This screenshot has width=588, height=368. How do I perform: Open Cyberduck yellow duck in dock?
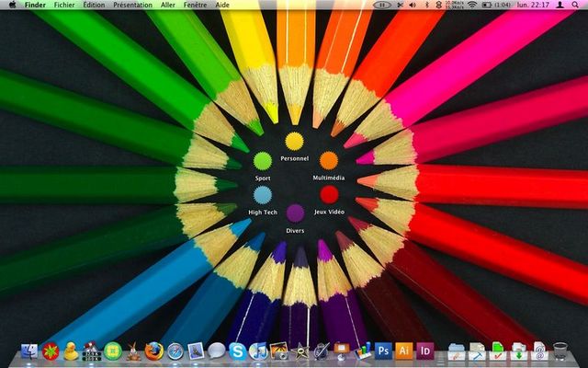[72, 351]
